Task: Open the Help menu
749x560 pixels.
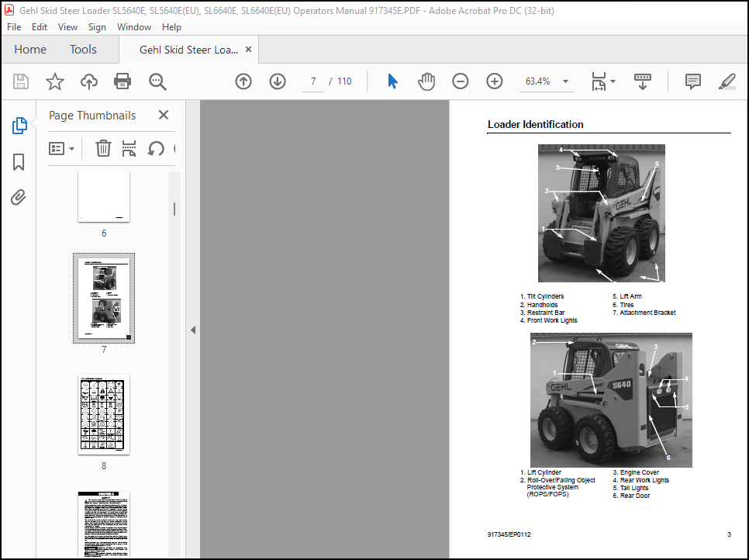Action: [171, 27]
